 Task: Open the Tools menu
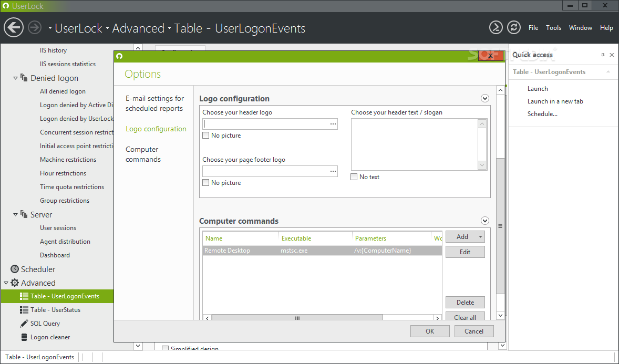click(x=553, y=28)
